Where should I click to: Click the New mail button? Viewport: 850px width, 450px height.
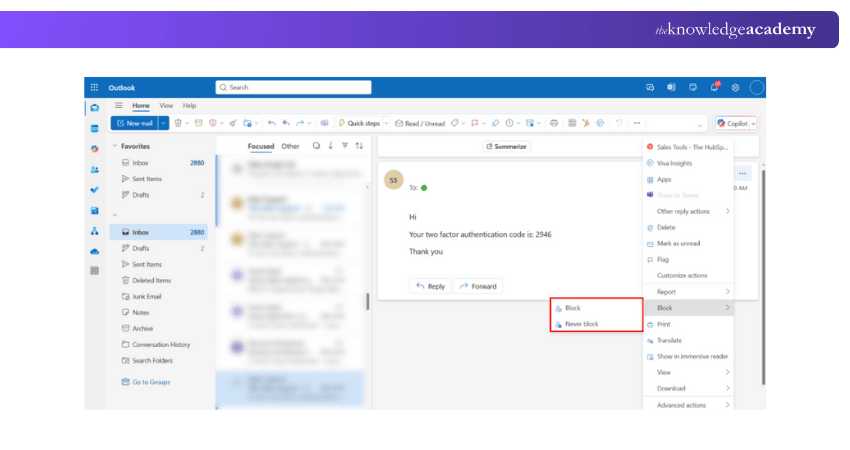coord(134,123)
